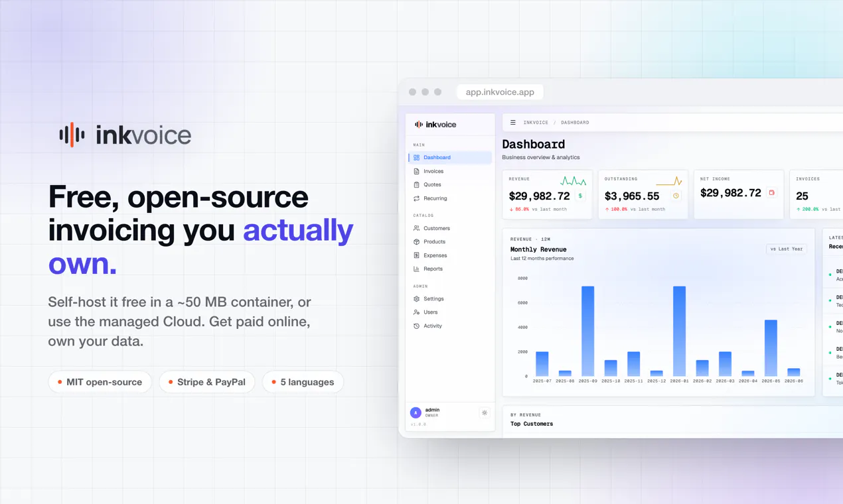843x504 pixels.
Task: Click the v1.0.0 version label
Action: tap(418, 424)
